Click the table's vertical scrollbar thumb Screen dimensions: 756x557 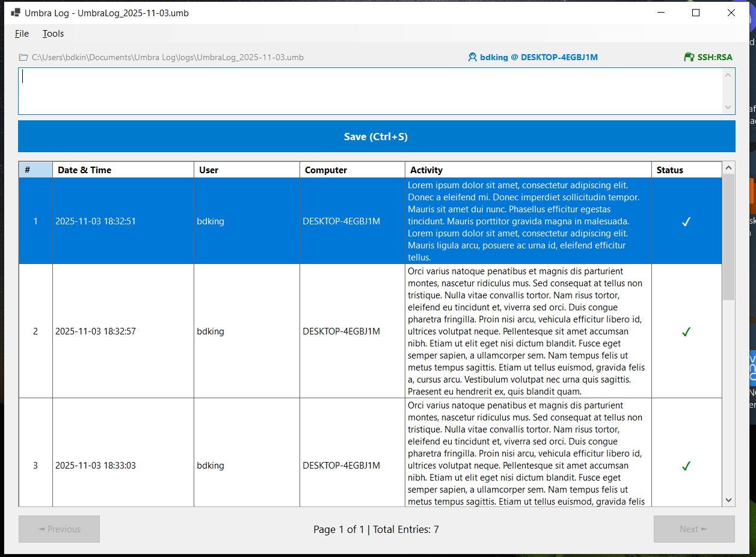click(x=728, y=237)
